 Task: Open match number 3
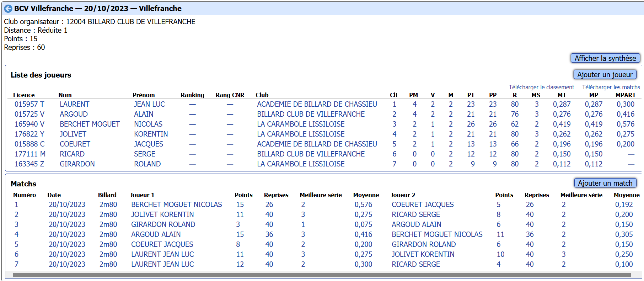tap(16, 224)
